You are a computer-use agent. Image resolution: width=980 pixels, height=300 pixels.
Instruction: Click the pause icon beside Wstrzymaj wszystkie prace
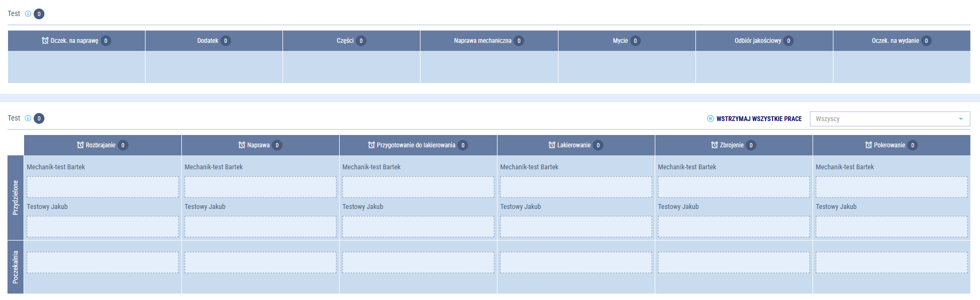(710, 119)
